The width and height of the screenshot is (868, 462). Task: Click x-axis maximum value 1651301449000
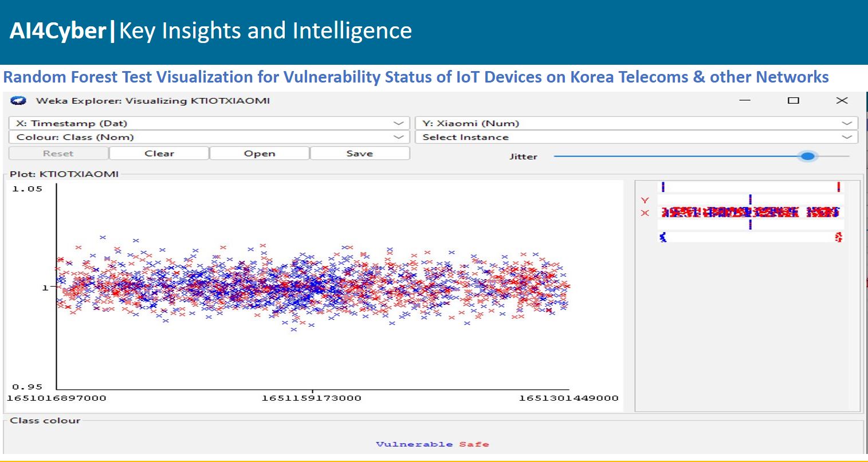pyautogui.click(x=569, y=398)
